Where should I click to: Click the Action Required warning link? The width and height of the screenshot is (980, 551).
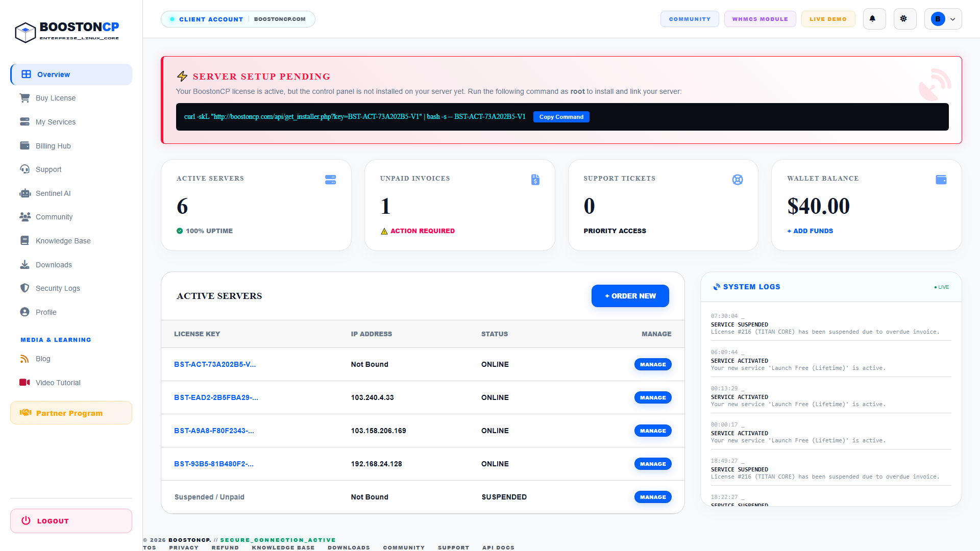pyautogui.click(x=418, y=231)
